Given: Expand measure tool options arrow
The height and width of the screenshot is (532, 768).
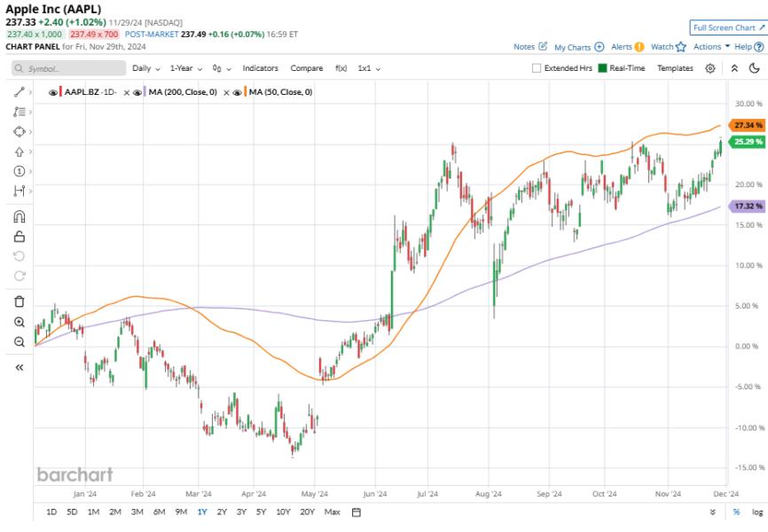Looking at the screenshot, I should pos(30,191).
